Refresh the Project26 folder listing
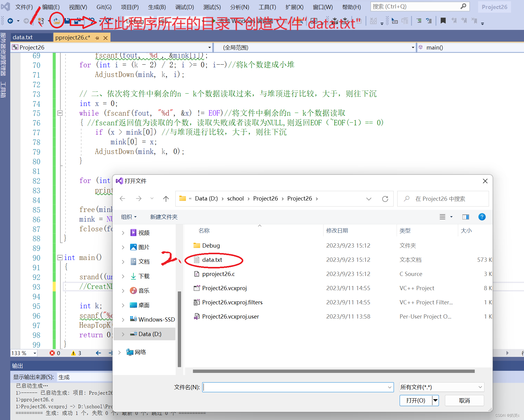 [385, 199]
